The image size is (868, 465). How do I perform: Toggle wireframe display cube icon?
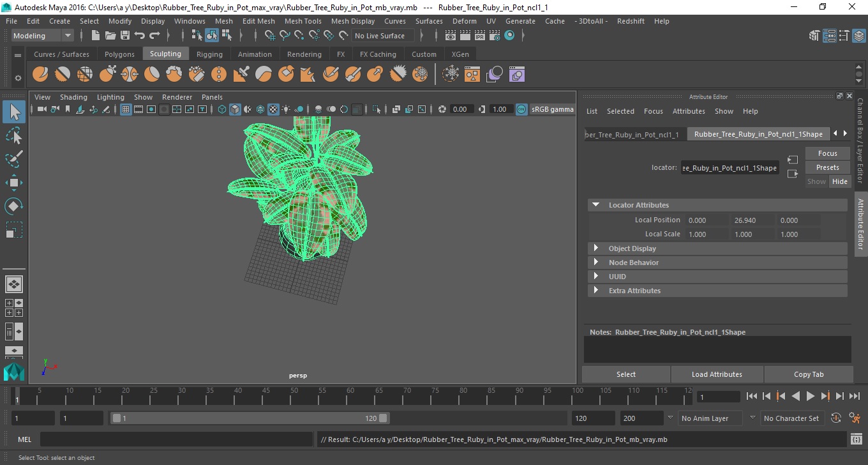point(222,109)
